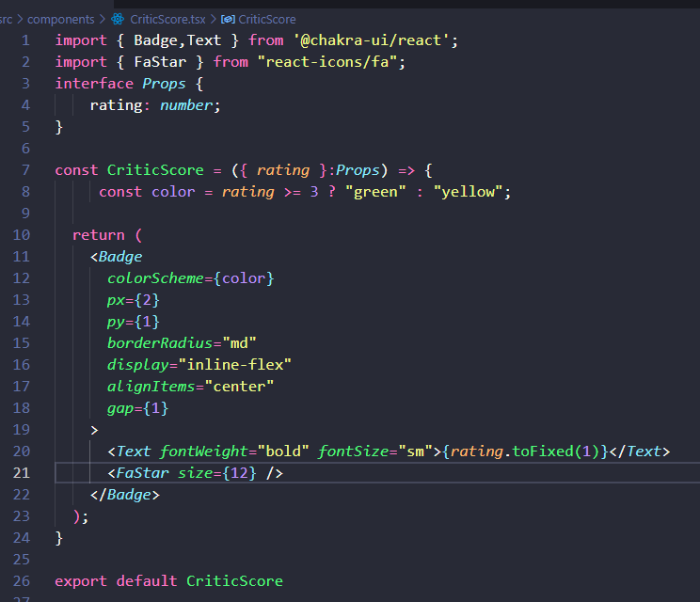Click the "react-icons/fa" import string

point(327,62)
